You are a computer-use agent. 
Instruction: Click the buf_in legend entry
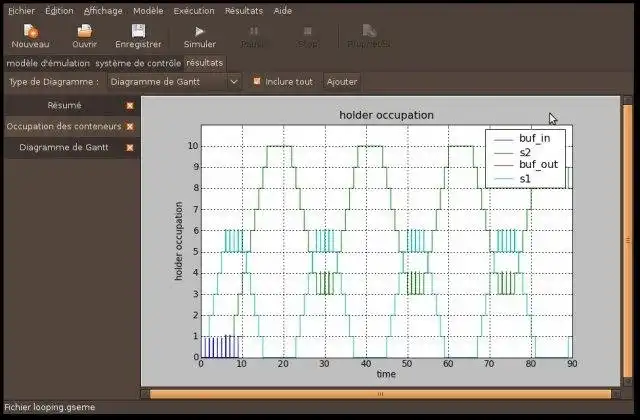[x=522, y=139]
